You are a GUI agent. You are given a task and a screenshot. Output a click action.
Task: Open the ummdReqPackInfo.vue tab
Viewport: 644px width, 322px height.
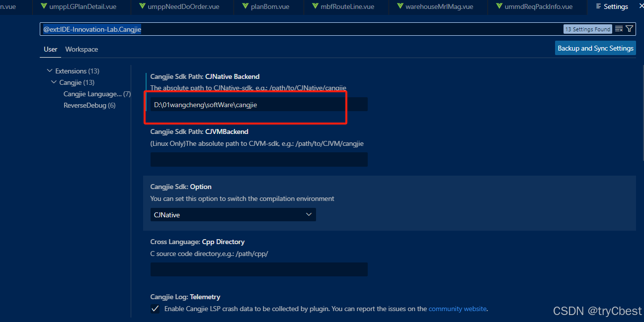tap(534, 6)
